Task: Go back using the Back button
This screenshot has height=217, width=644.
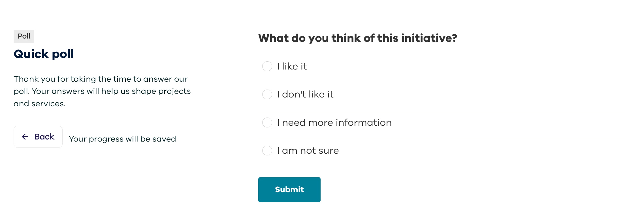Action: pyautogui.click(x=38, y=137)
